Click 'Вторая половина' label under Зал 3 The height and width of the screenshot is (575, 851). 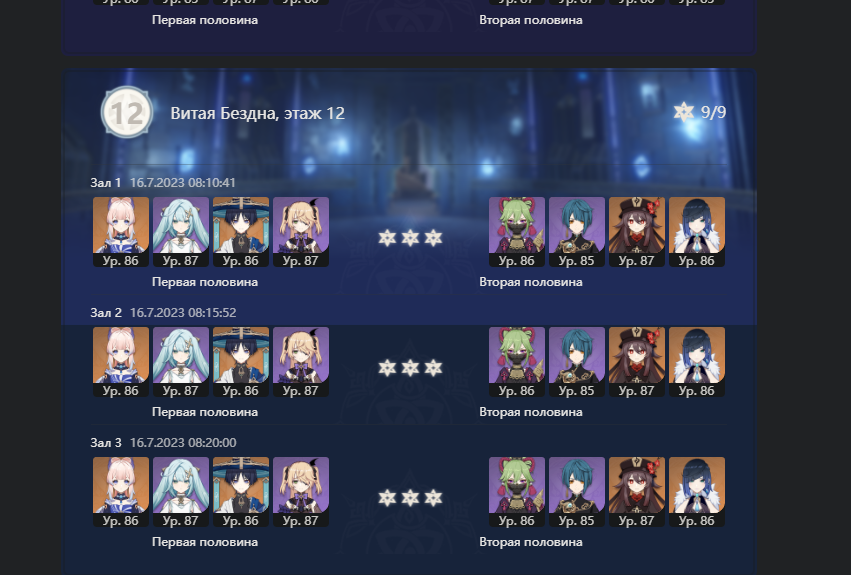[531, 542]
